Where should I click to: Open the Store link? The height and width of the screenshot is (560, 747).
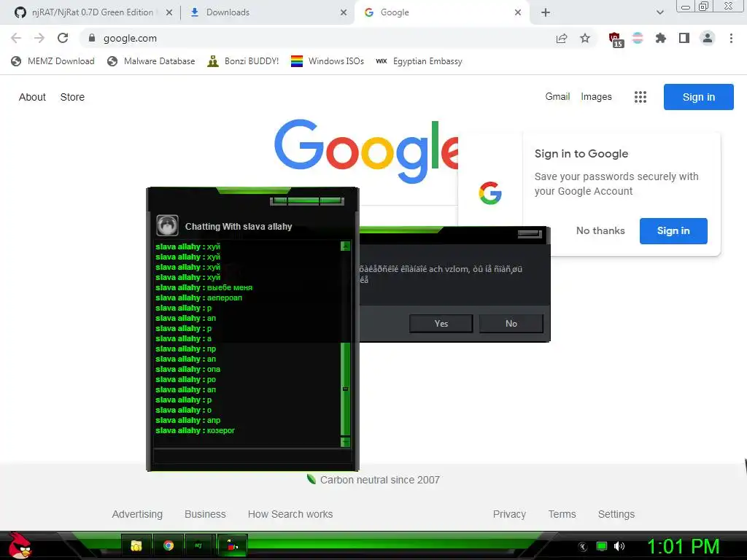coord(72,97)
